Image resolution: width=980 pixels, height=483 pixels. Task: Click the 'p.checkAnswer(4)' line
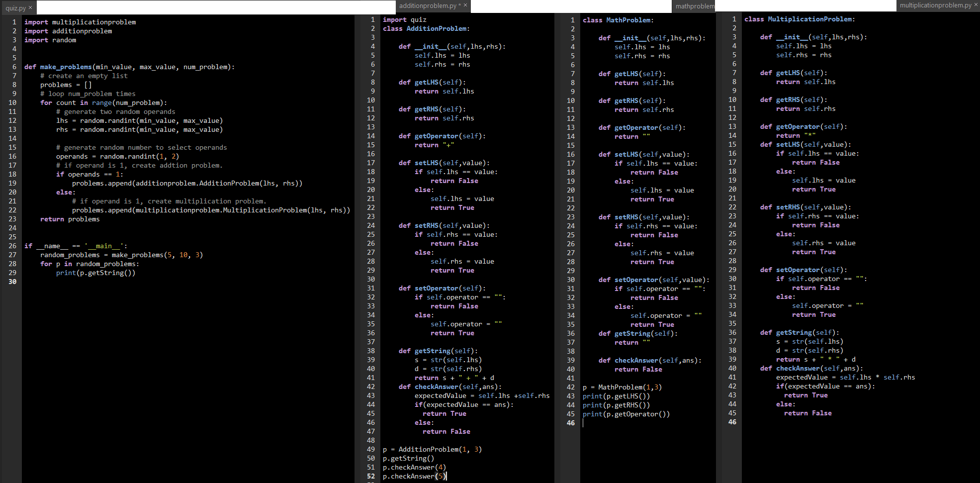(415, 467)
